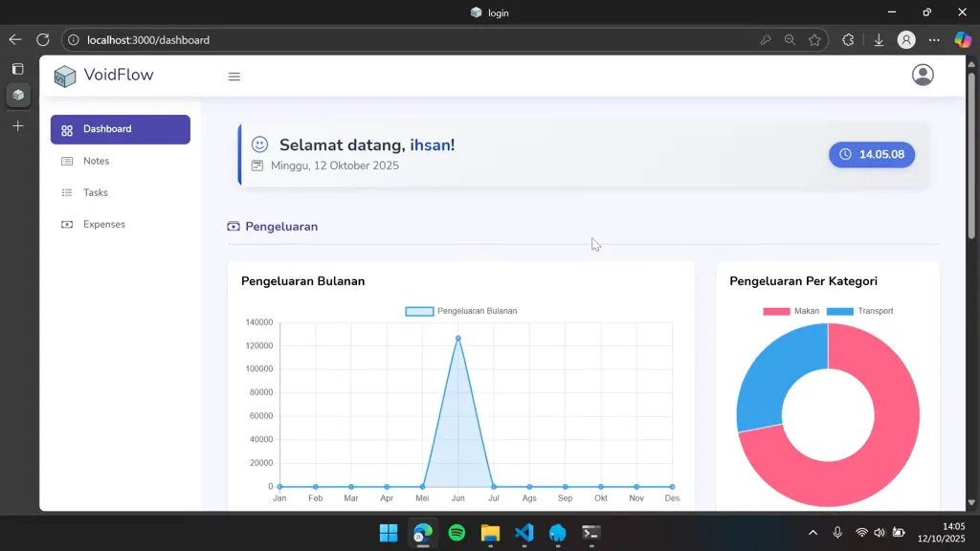Open the user profile avatar menu
This screenshot has width=980, height=551.
point(923,75)
